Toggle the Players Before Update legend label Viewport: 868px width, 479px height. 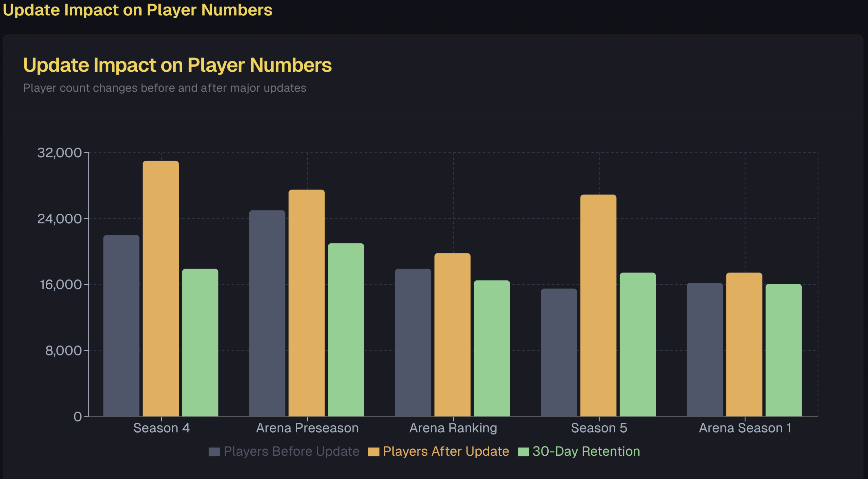click(291, 451)
